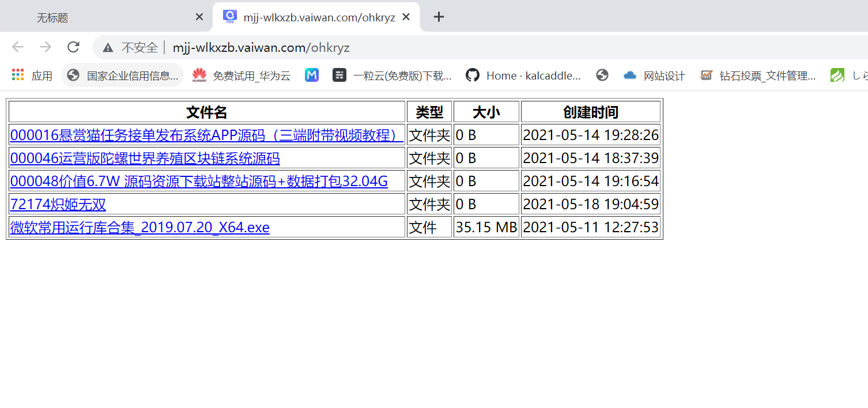Screen dimensions: 868x408
Task: Click the forward navigation arrow
Action: click(45, 47)
